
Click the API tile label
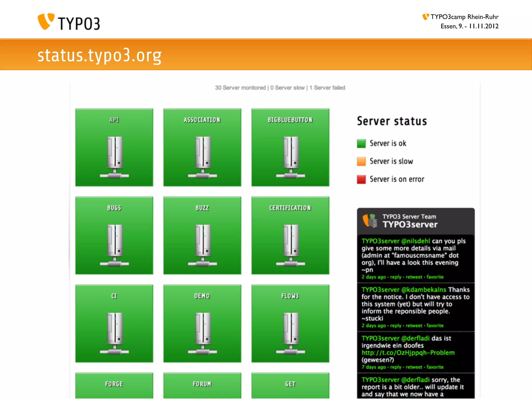pyautogui.click(x=114, y=120)
